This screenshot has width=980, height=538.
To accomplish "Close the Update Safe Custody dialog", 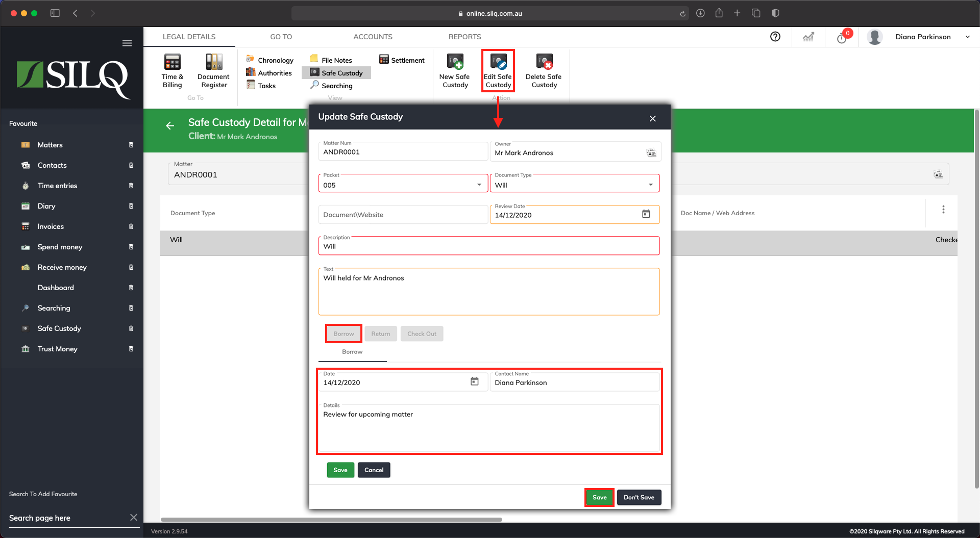I will point(652,118).
